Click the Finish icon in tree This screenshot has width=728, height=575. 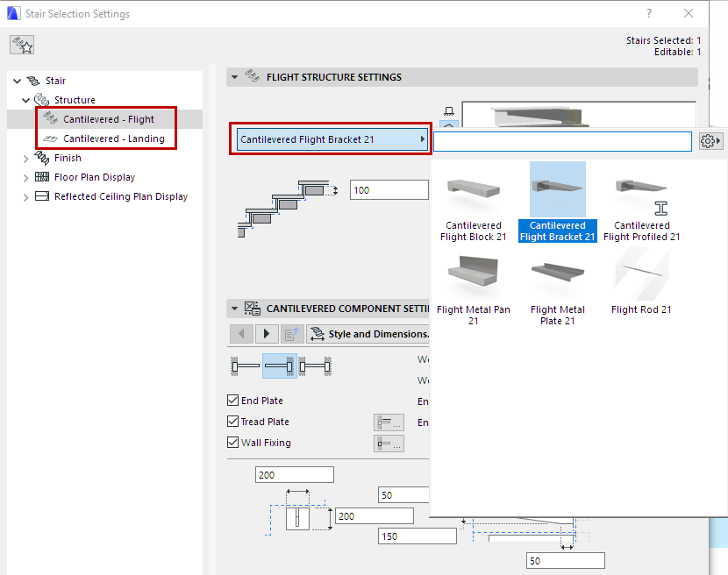42,158
